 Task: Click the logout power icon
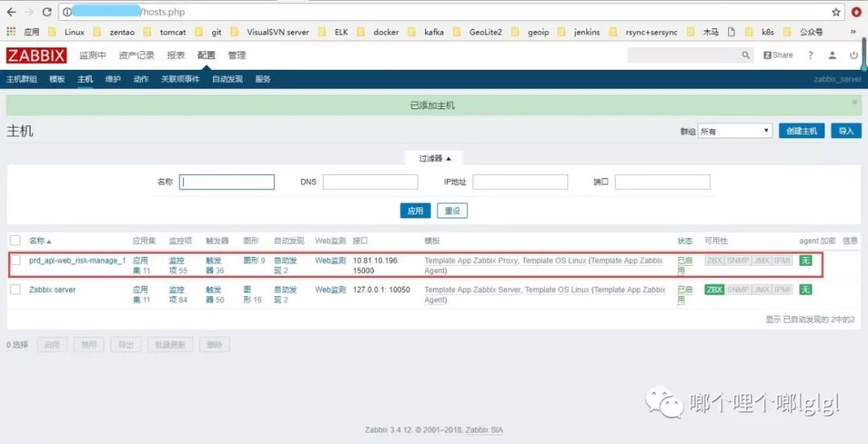point(854,55)
